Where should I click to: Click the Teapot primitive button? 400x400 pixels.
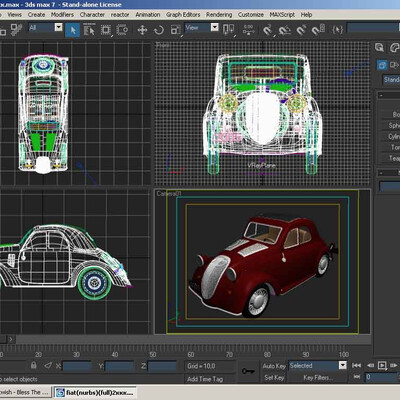click(x=390, y=158)
